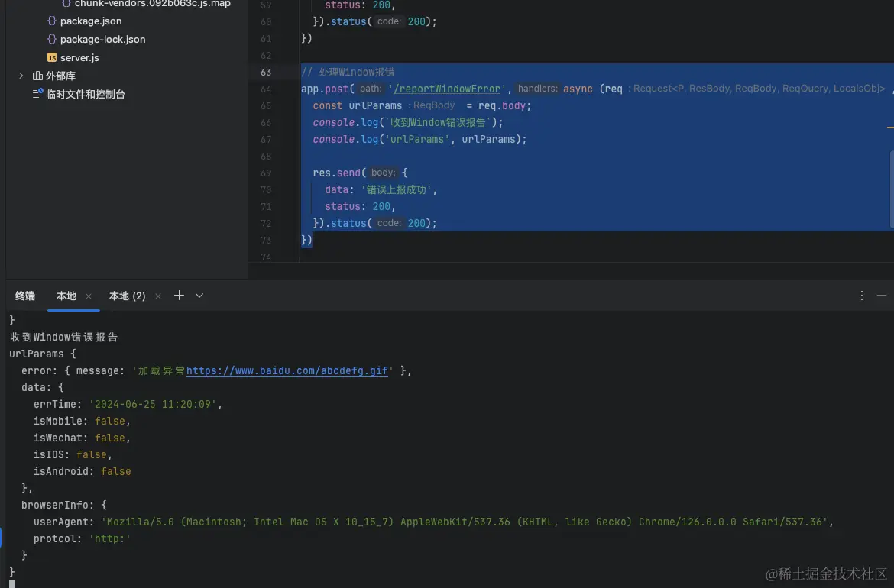This screenshot has height=588, width=894.
Task: Open the new terminal options dropdown
Action: click(199, 296)
